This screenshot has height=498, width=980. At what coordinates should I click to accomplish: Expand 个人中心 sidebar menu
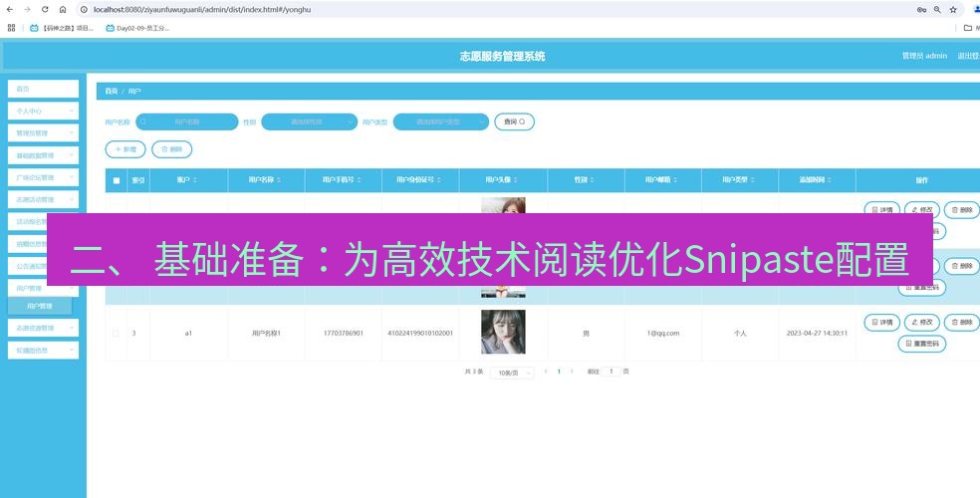coord(43,111)
